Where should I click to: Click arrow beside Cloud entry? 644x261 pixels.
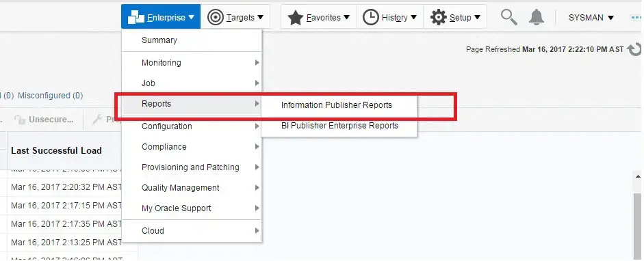click(257, 231)
